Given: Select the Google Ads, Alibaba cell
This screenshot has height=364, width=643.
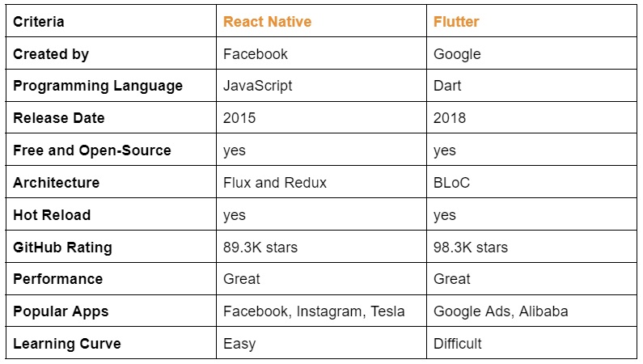Looking at the screenshot, I should tap(531, 311).
